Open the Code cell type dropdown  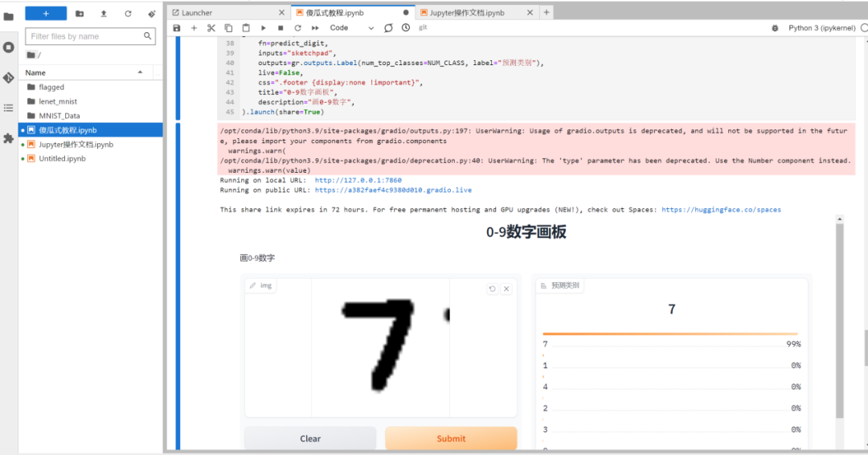tap(351, 27)
